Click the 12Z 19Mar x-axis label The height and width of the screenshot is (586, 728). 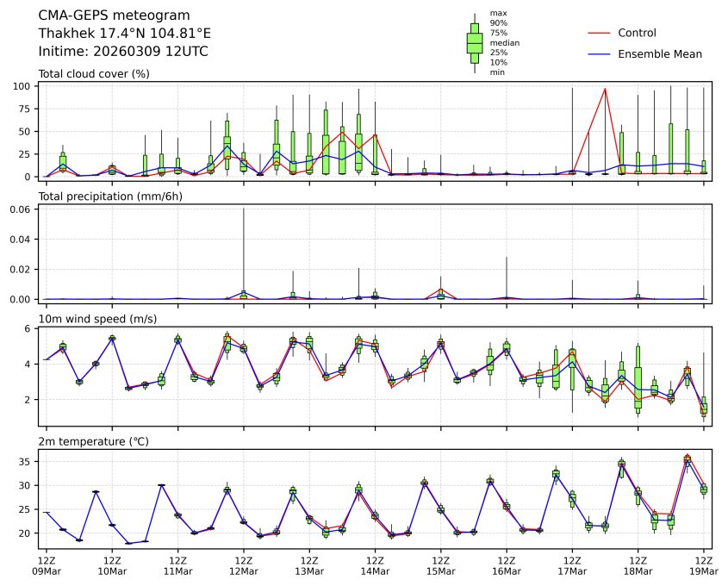click(x=704, y=565)
